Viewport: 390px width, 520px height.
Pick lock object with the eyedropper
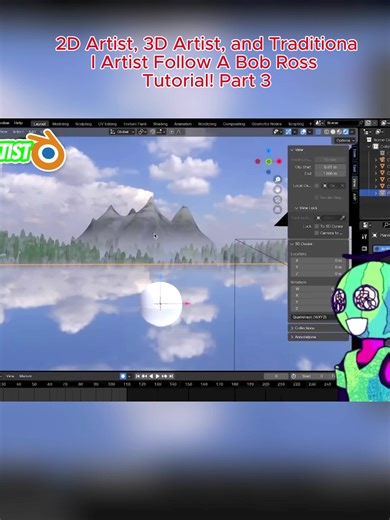(342, 218)
